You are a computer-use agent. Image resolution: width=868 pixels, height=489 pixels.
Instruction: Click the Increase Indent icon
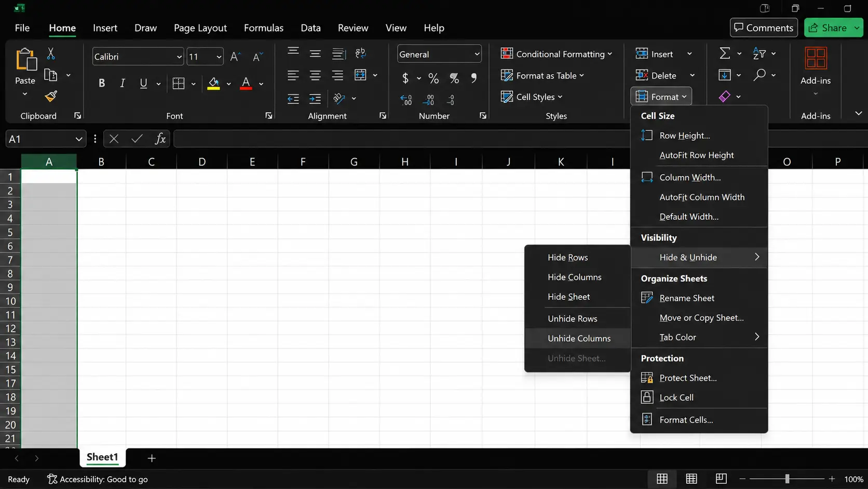point(315,99)
